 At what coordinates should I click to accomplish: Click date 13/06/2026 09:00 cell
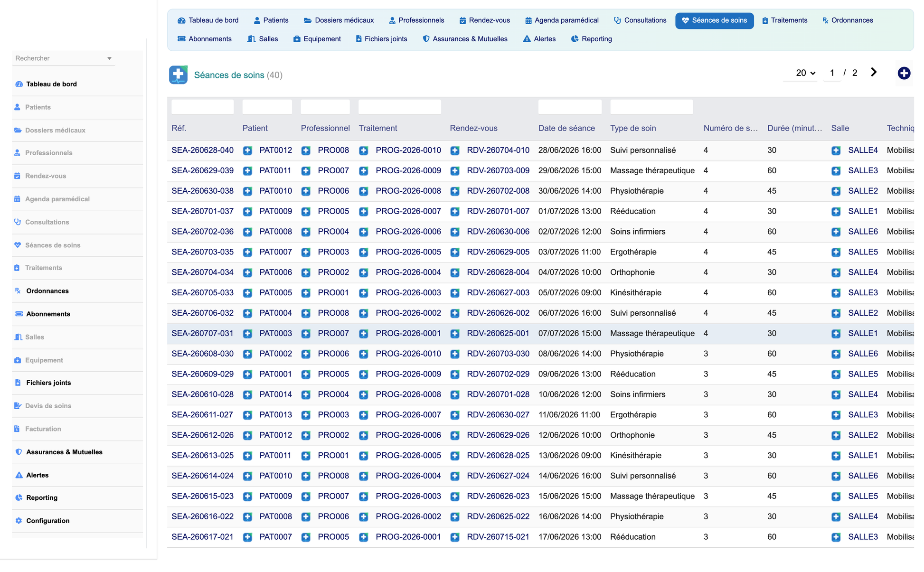coord(570,456)
